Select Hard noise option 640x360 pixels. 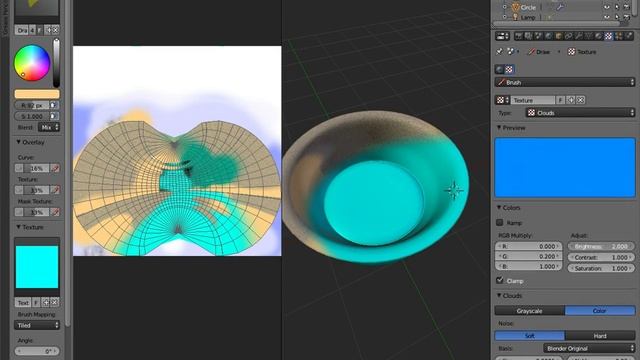(x=600, y=336)
